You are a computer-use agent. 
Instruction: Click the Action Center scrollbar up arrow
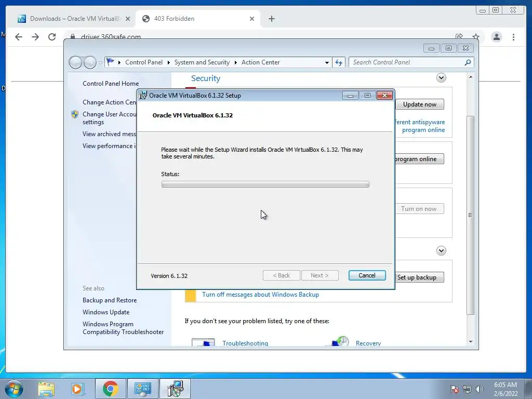471,77
